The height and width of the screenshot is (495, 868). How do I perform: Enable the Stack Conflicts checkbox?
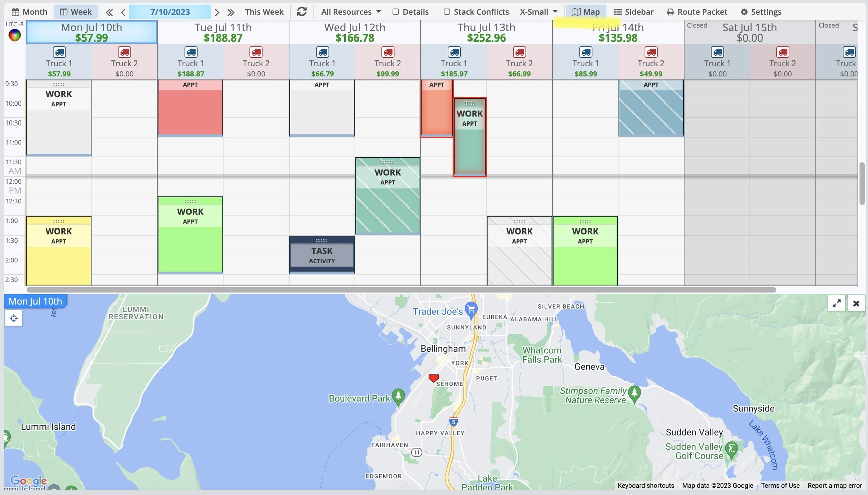pyautogui.click(x=447, y=12)
